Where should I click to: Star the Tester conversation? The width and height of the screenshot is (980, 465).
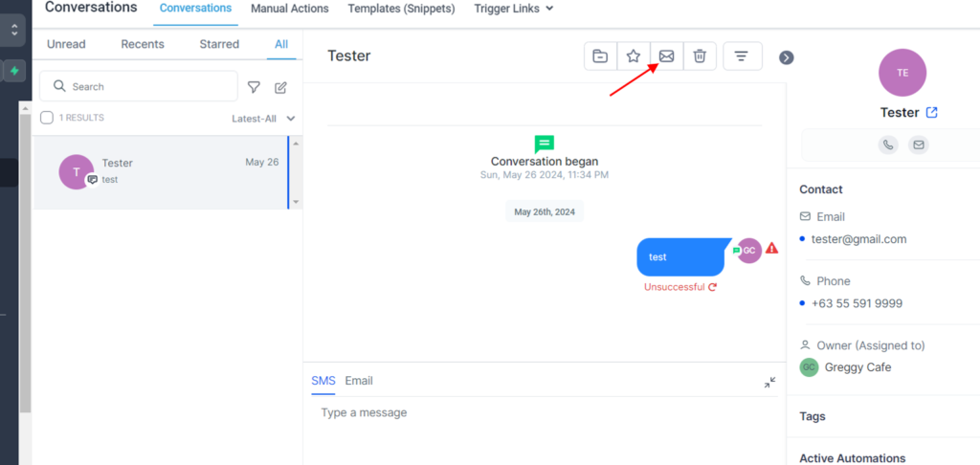click(x=634, y=56)
